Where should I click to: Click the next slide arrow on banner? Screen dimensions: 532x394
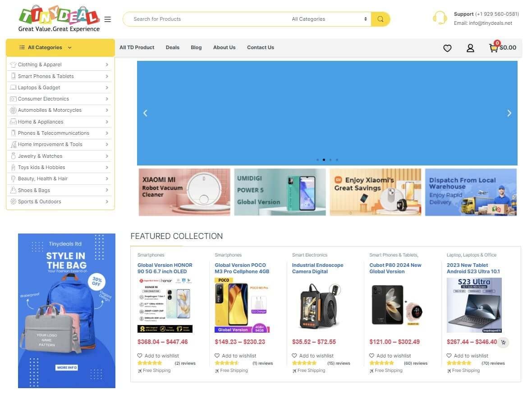pos(509,113)
